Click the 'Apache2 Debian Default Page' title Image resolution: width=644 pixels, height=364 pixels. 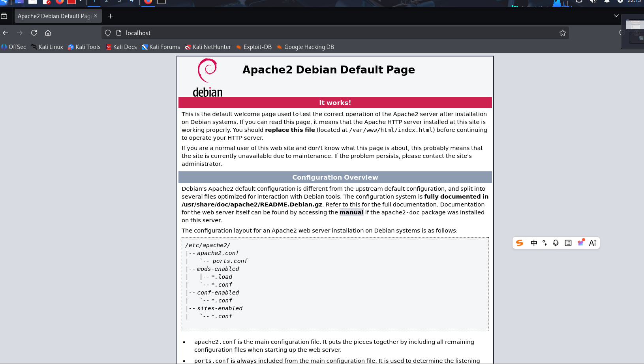[x=329, y=70]
